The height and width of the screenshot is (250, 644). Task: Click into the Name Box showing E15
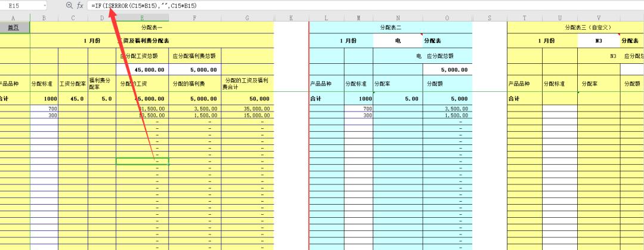[20, 6]
